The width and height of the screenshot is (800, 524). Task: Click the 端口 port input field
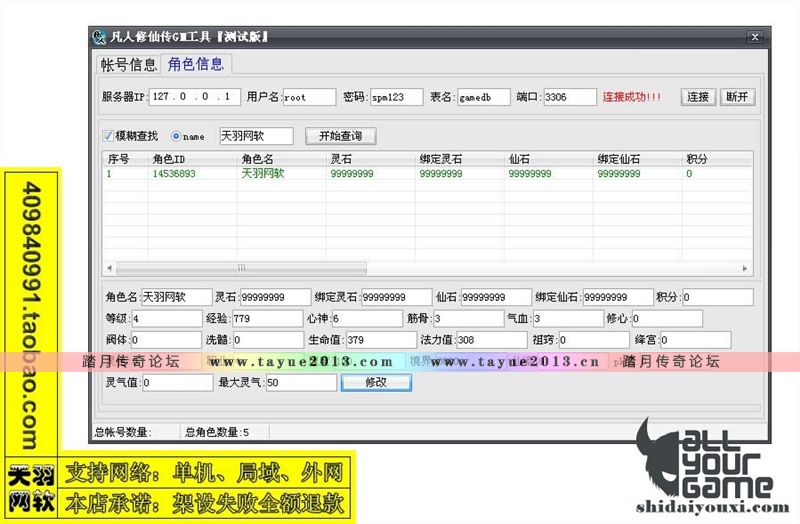[x=569, y=98]
